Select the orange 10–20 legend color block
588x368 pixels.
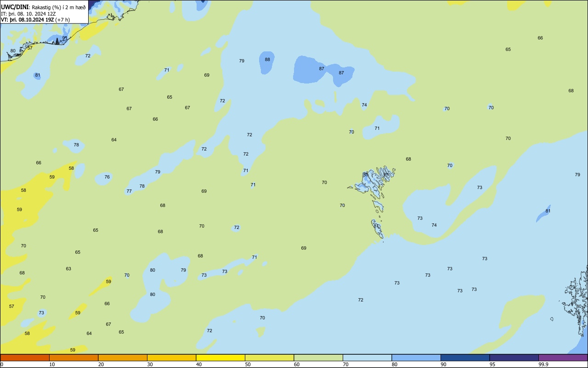[x=73, y=358]
